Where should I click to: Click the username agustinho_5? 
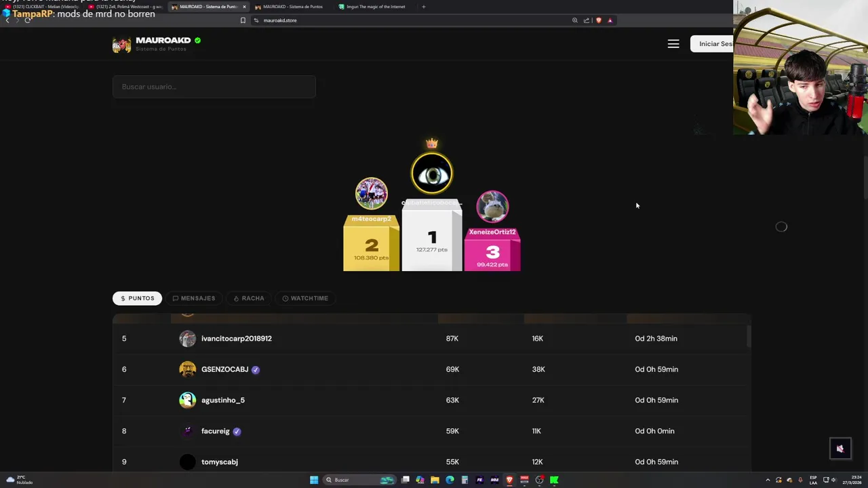coord(222,400)
